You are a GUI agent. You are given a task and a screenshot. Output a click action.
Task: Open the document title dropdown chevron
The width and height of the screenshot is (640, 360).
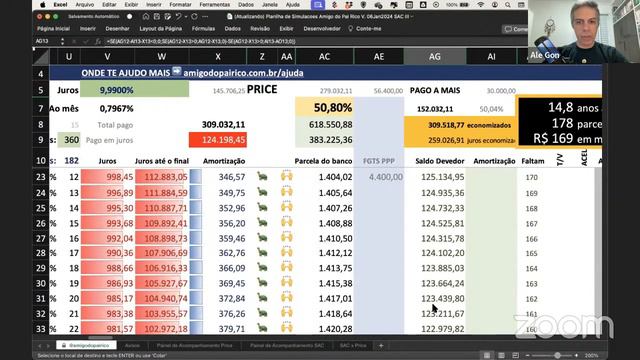coord(412,17)
